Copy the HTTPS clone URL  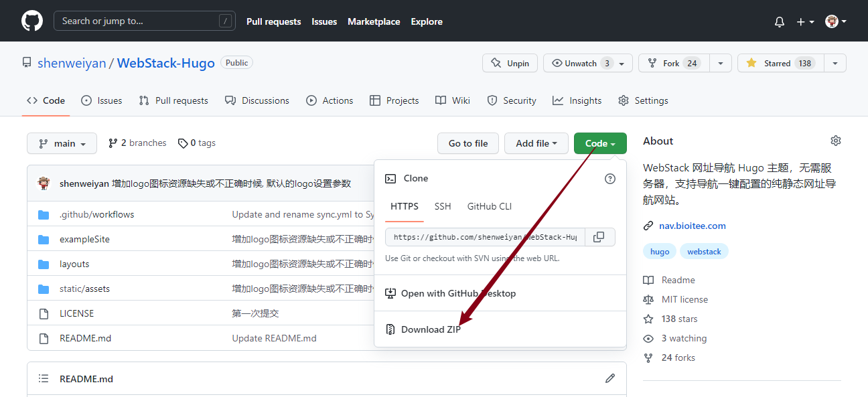[599, 237]
